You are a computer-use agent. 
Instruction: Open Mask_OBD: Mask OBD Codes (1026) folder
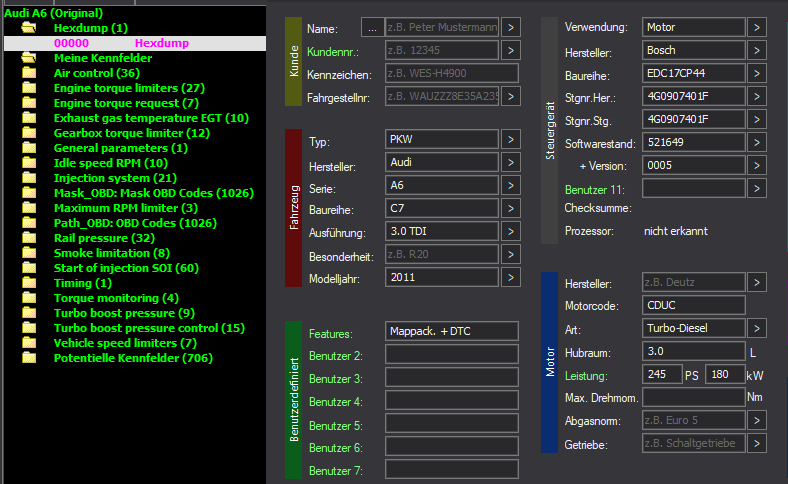point(154,193)
